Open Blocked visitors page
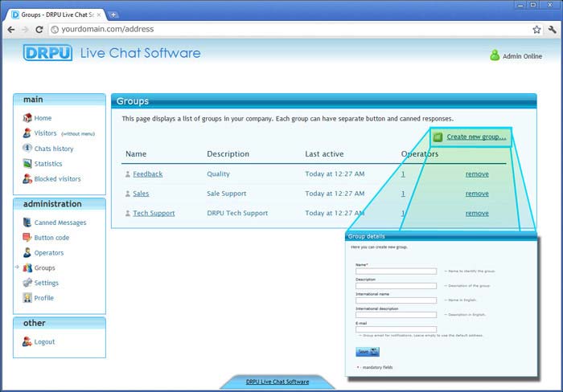Viewport: 563px width, 392px height. [57, 178]
